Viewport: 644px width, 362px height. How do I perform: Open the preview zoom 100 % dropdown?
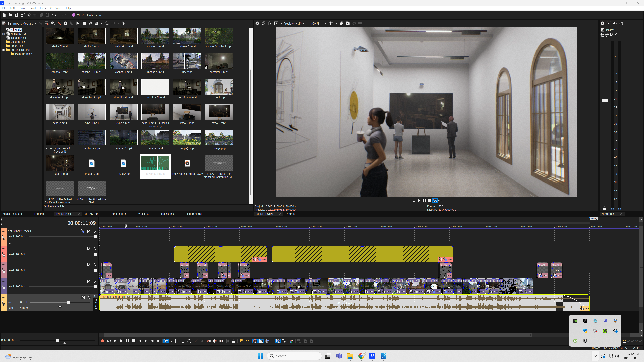pos(326,23)
